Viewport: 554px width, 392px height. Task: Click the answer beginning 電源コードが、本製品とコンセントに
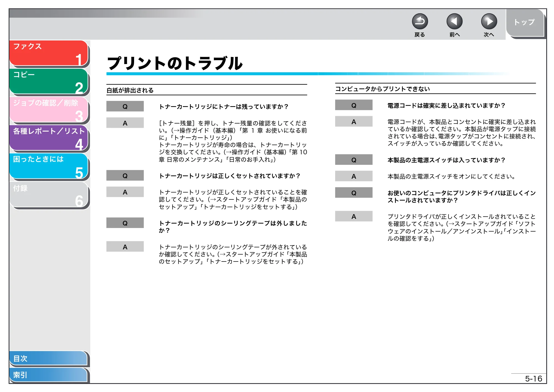coord(461,133)
